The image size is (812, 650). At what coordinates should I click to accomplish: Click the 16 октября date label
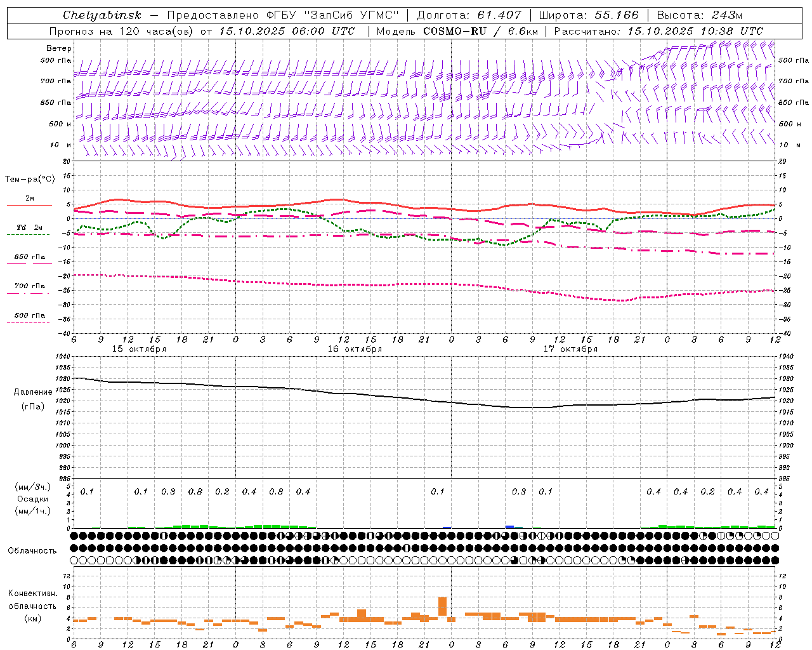pyautogui.click(x=355, y=349)
